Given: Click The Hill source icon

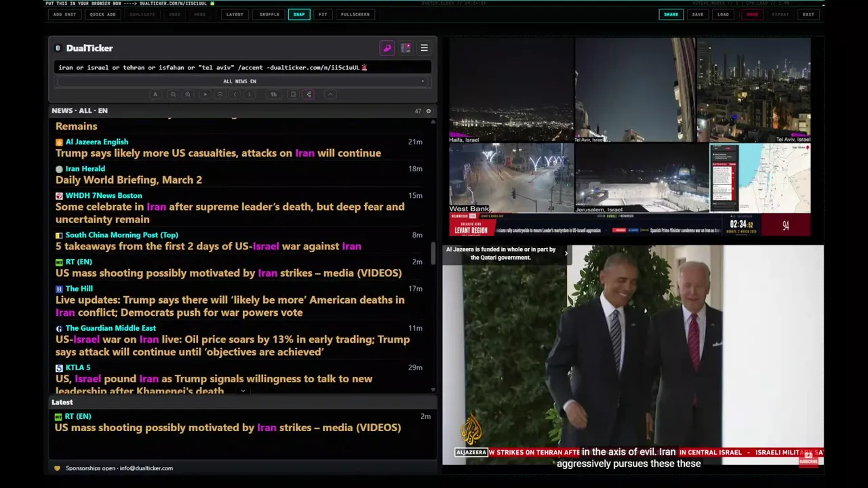Looking at the screenshot, I should click(x=59, y=289).
